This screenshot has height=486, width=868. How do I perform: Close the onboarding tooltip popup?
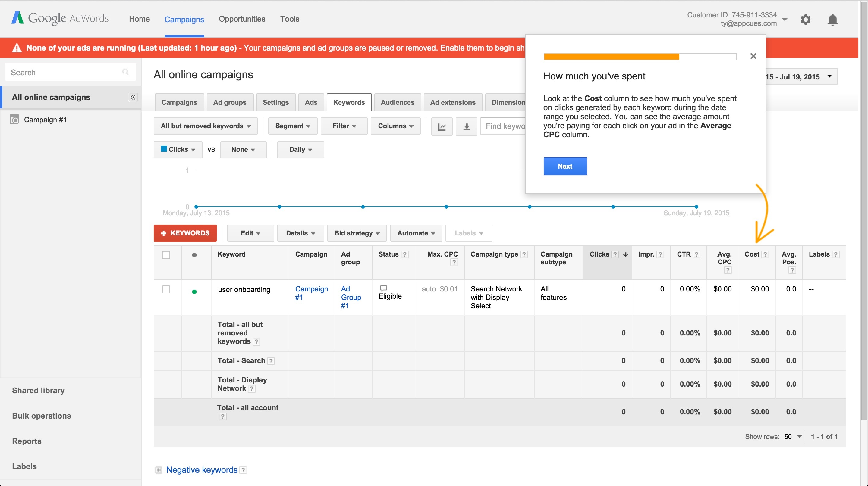point(753,56)
